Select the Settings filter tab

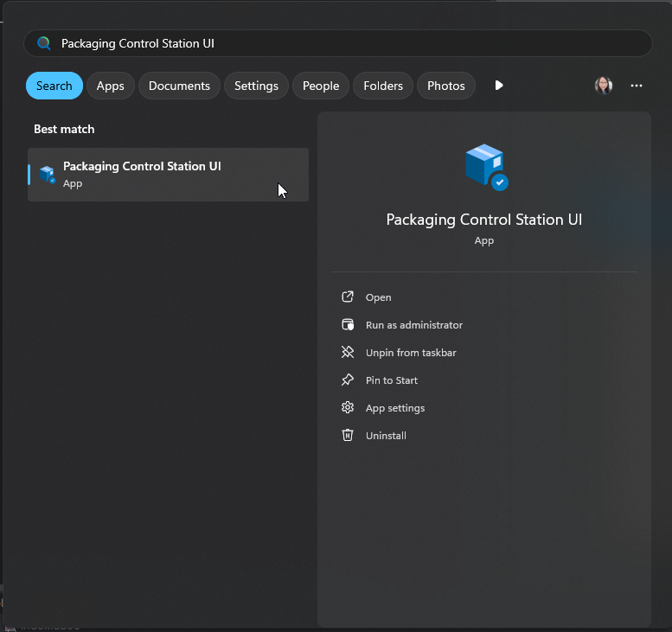click(256, 86)
